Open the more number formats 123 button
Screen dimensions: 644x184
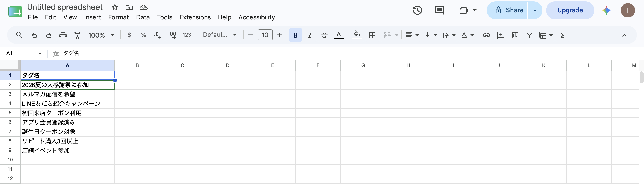pyautogui.click(x=187, y=35)
